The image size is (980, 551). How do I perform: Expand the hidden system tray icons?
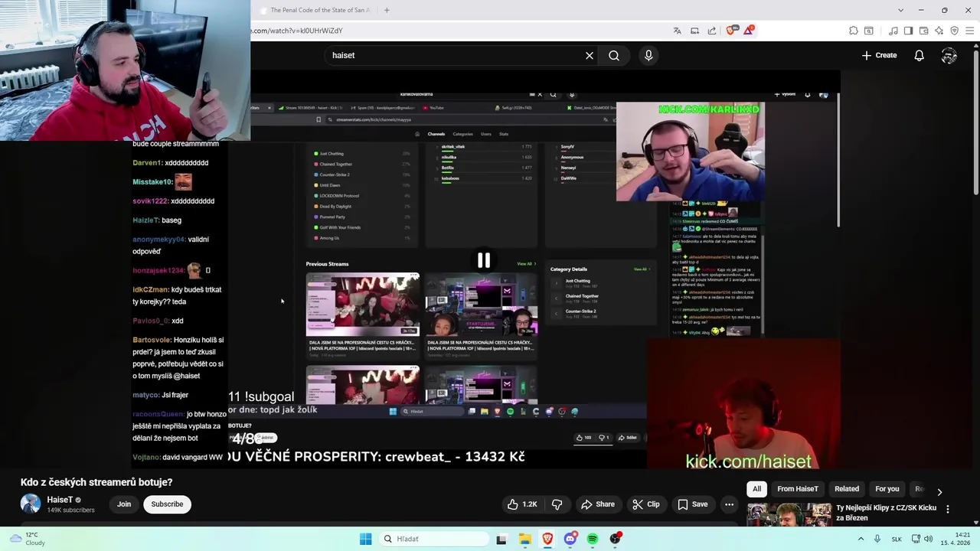tap(861, 539)
